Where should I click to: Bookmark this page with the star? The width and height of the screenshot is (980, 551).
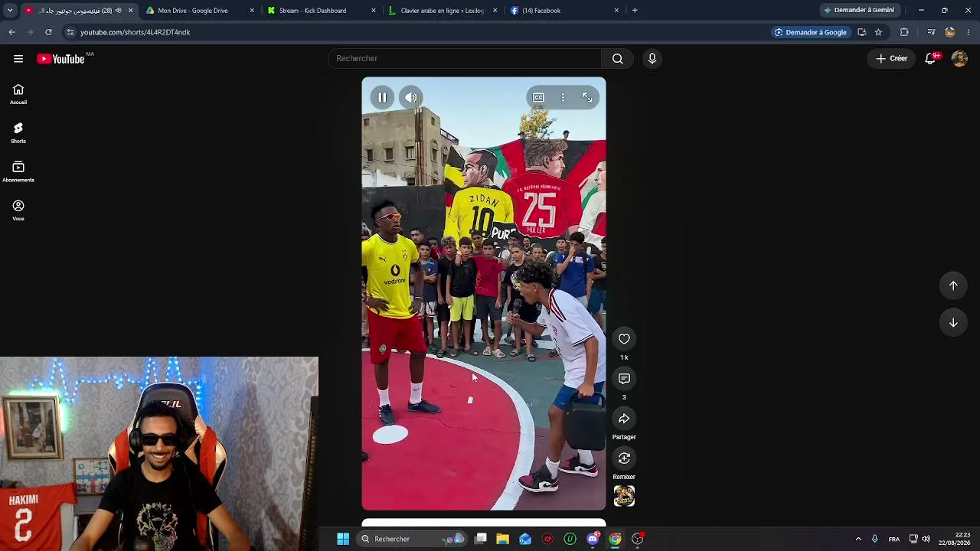878,32
